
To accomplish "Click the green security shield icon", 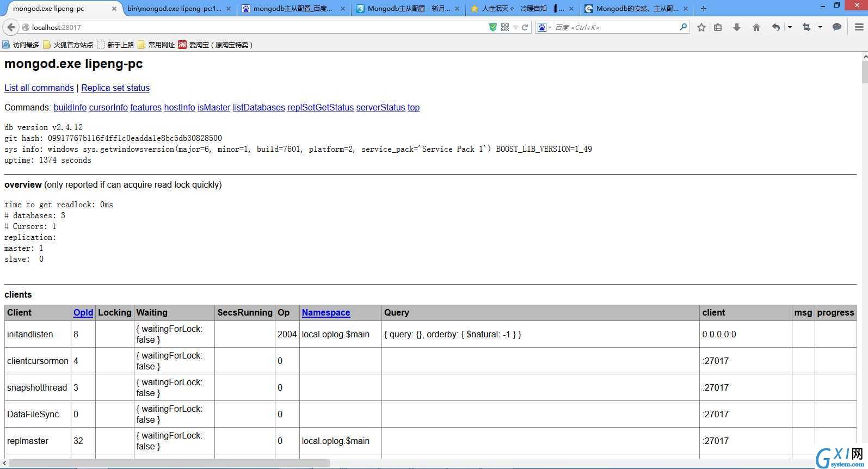I will point(493,27).
